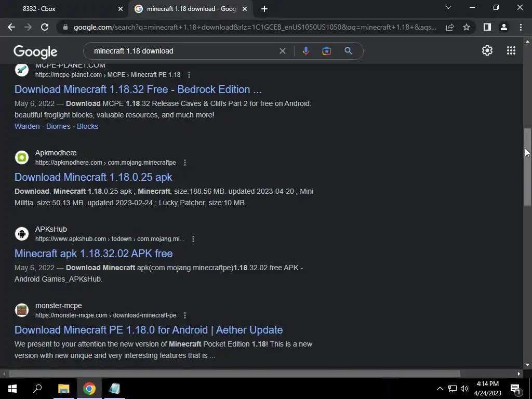Click the APKsHub site favicon

point(22,234)
